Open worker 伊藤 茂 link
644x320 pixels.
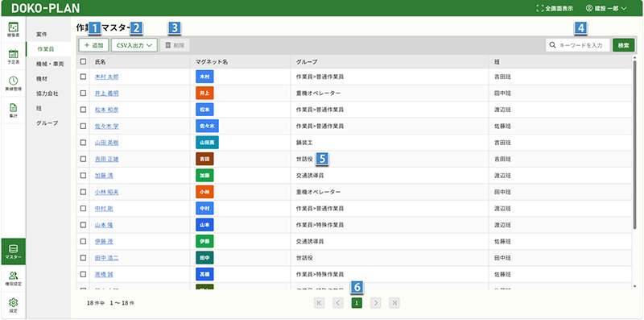104,242
